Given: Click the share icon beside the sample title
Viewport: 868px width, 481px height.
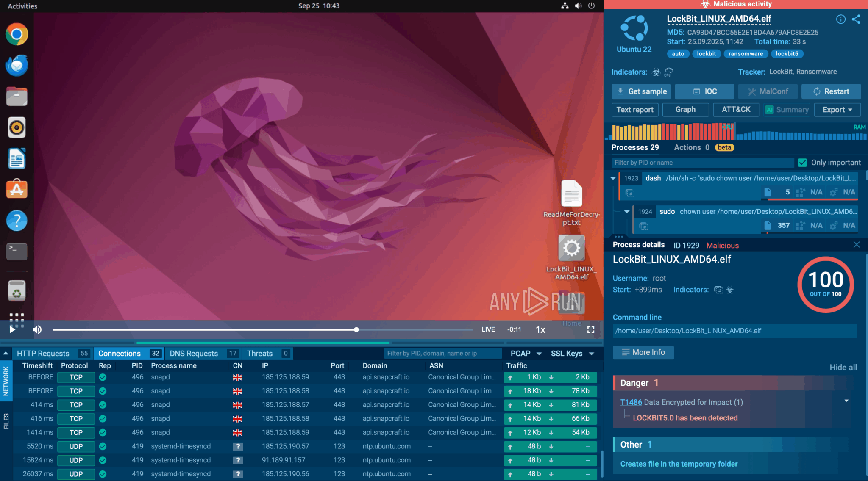Looking at the screenshot, I should [856, 19].
